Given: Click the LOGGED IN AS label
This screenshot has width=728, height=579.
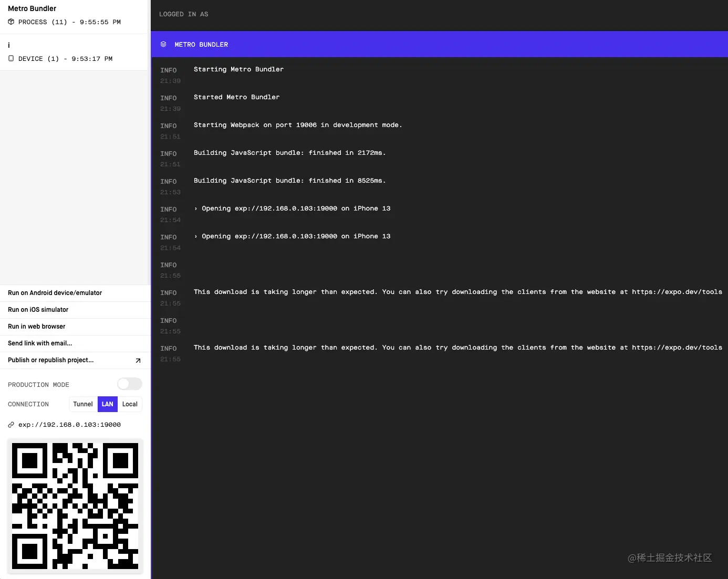Looking at the screenshot, I should (184, 14).
